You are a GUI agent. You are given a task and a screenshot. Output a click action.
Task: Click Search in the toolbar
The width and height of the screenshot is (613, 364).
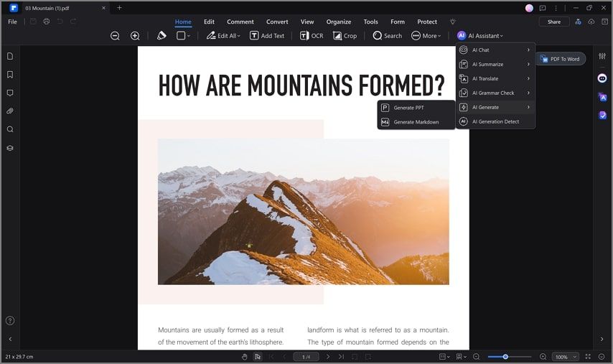388,36
